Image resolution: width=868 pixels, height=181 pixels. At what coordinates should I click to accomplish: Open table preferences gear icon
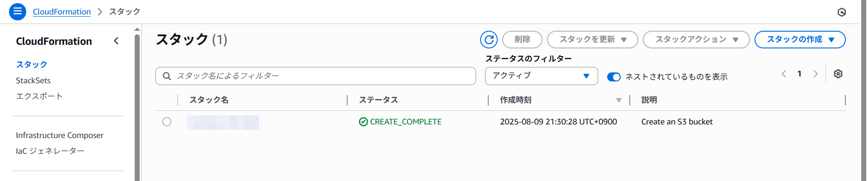(x=838, y=74)
